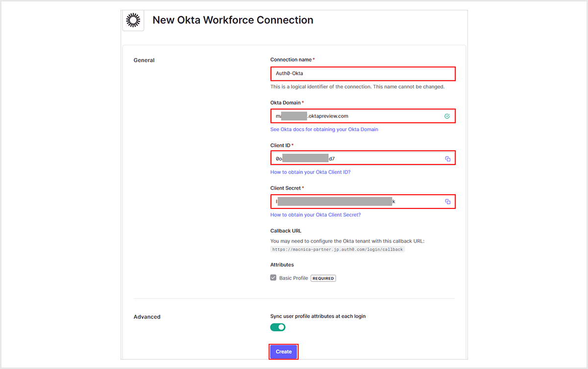Toggle the Basic Profile checkbox
The width and height of the screenshot is (588, 369).
tap(273, 278)
